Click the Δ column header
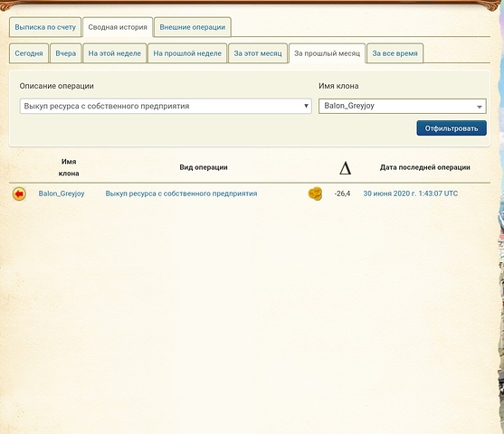The height and width of the screenshot is (434, 504). point(346,168)
